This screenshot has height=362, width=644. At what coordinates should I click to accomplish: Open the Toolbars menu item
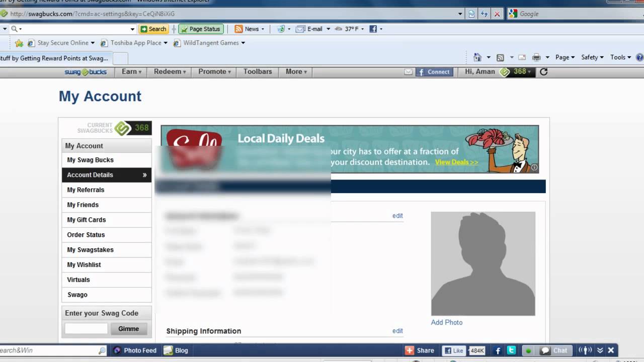[x=258, y=72]
